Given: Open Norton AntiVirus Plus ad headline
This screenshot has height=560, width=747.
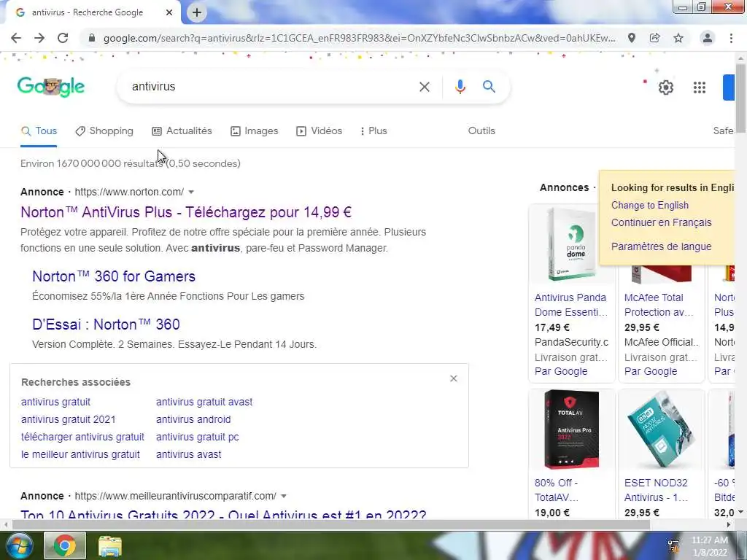Looking at the screenshot, I should pyautogui.click(x=186, y=212).
